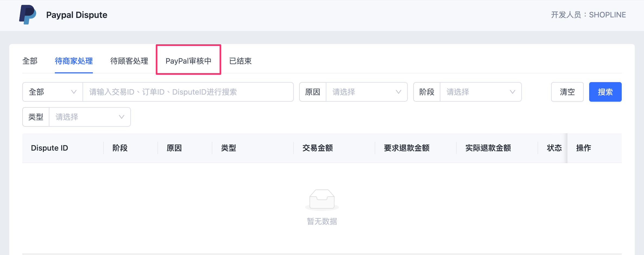Select the 待商家处理 tab
The height and width of the screenshot is (255, 644).
click(x=74, y=61)
